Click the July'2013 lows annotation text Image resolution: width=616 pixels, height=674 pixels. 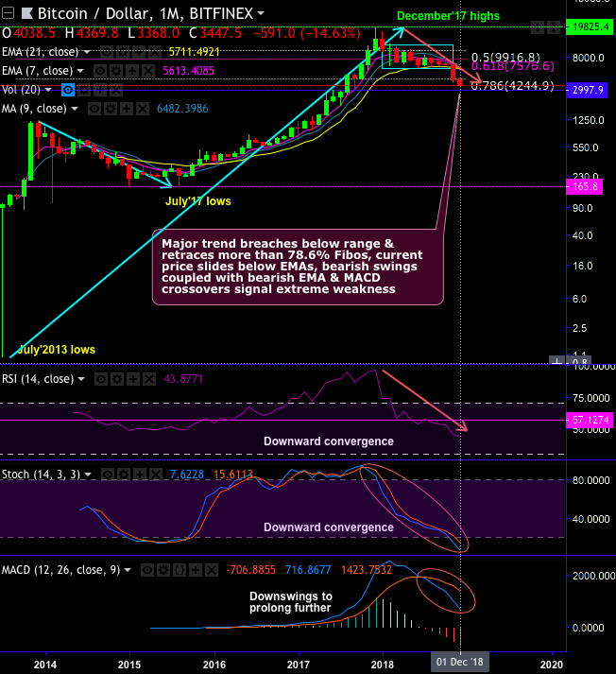coord(57,350)
